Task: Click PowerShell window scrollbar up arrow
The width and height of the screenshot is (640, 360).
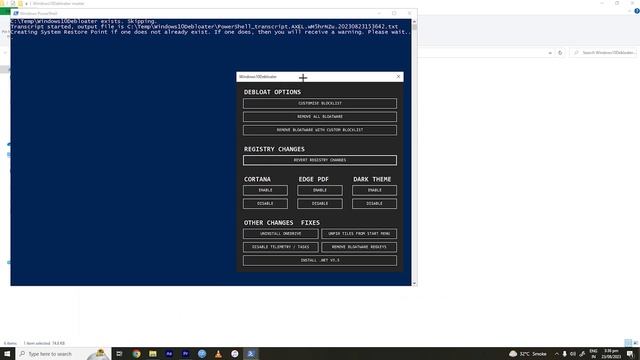Action: coord(415,21)
